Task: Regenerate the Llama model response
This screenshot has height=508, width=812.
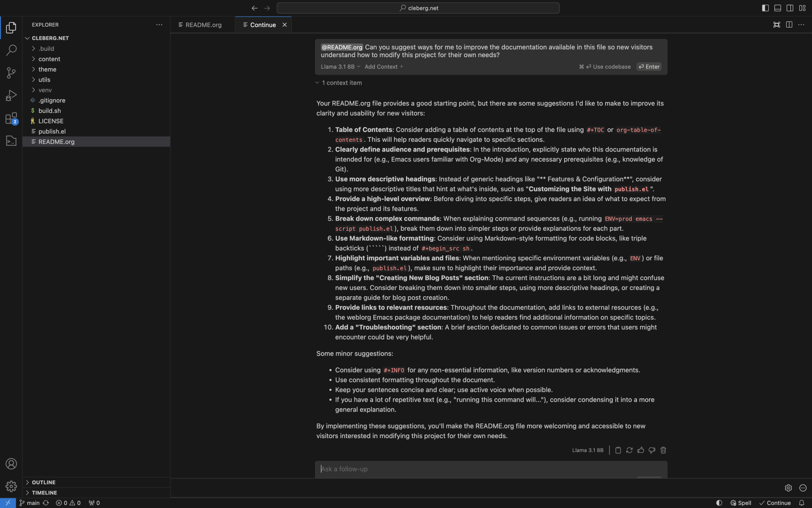Action: point(630,450)
